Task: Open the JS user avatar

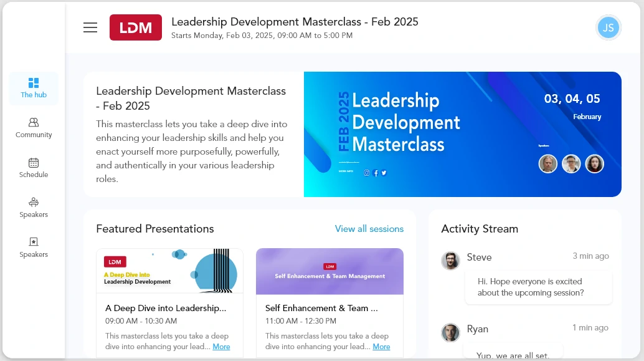Action: click(608, 27)
